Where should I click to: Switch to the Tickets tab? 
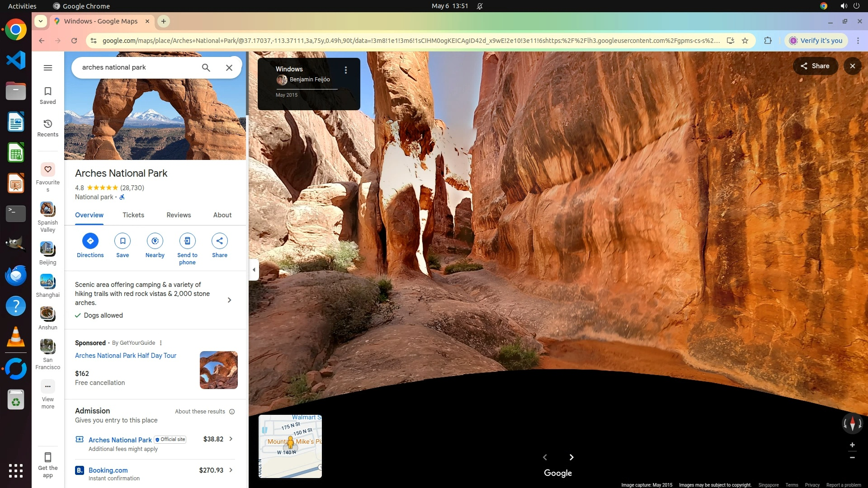pyautogui.click(x=133, y=215)
